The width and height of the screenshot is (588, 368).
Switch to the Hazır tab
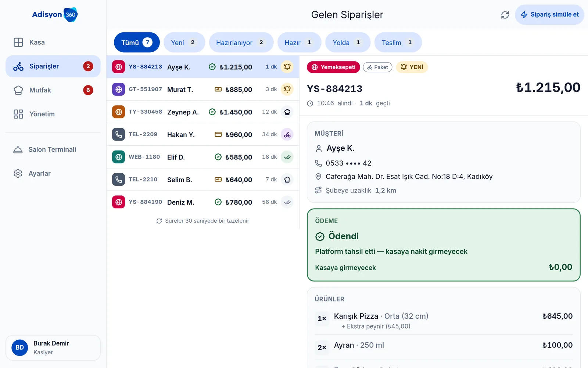[x=299, y=42]
